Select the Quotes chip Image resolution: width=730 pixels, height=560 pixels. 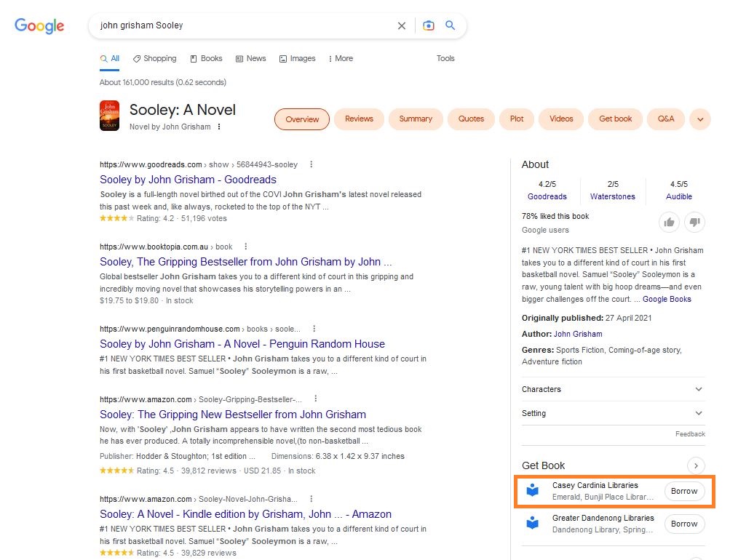[471, 119]
